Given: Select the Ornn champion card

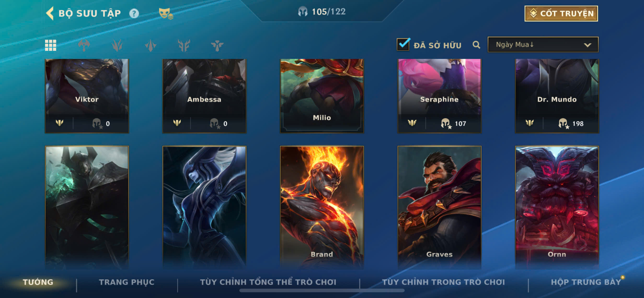Looking at the screenshot, I should click(557, 207).
